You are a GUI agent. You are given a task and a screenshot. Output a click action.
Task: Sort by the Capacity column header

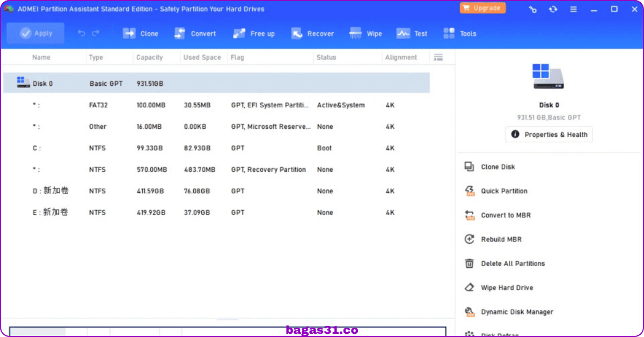tap(149, 57)
